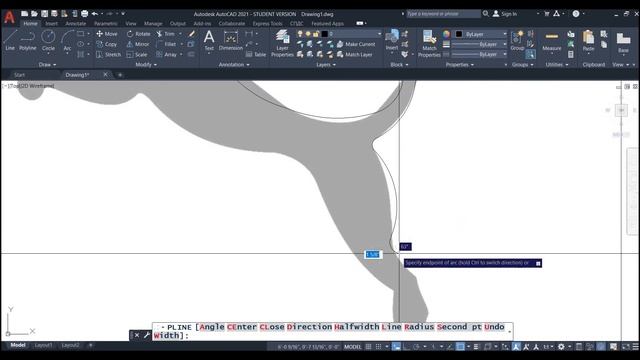Screen dimensions: 640x360
Task: Click the Copy tool
Action: (x=107, y=44)
